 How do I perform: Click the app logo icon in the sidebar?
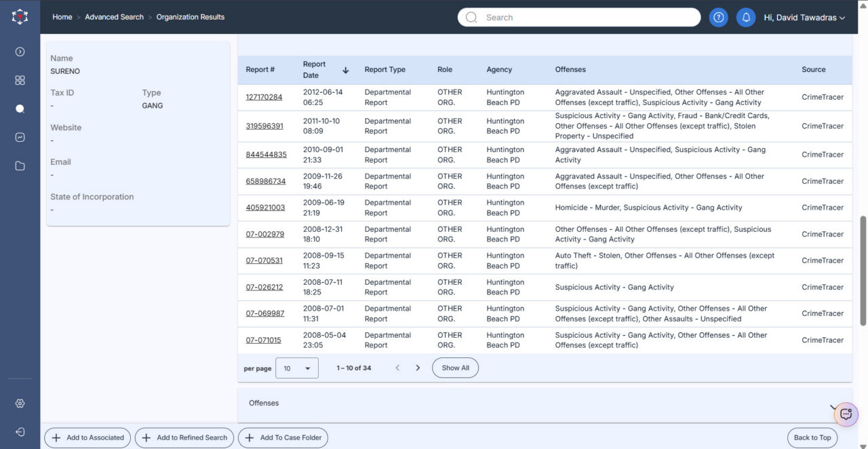(x=20, y=17)
